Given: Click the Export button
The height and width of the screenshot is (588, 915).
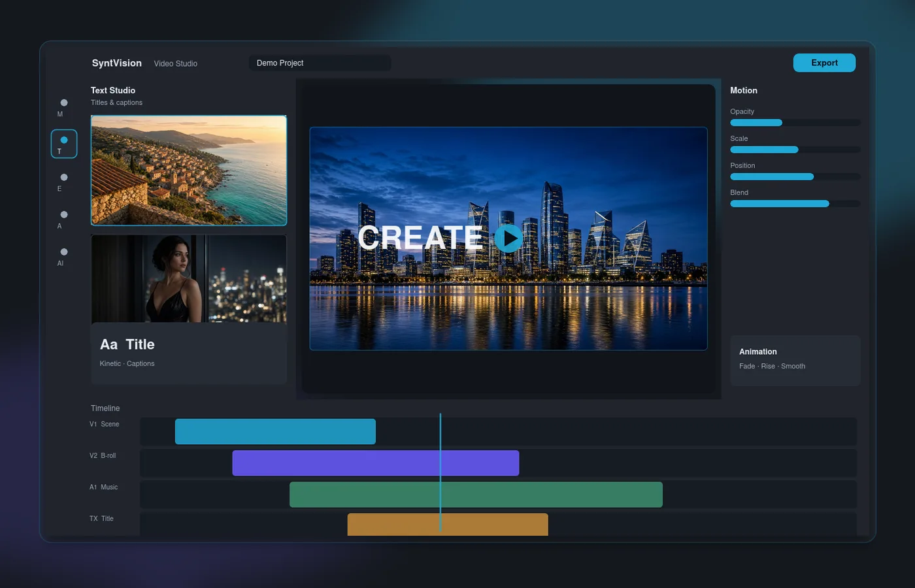Looking at the screenshot, I should [x=824, y=63].
